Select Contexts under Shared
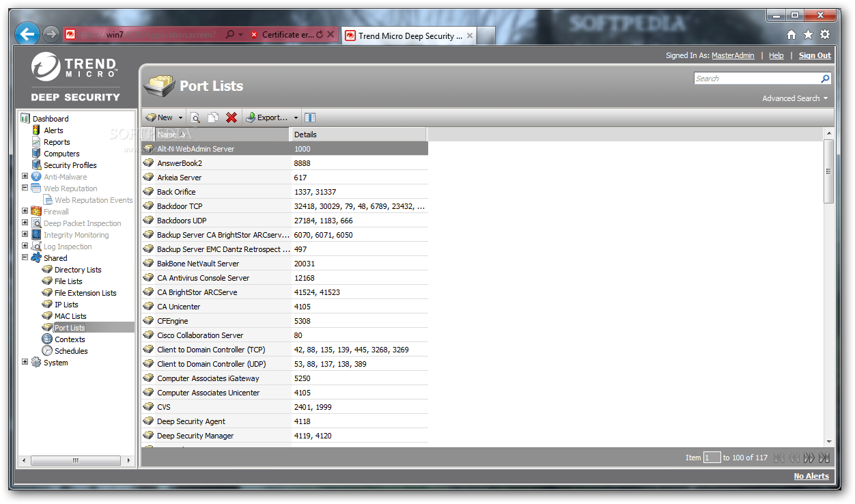The width and height of the screenshot is (855, 504). [70, 339]
